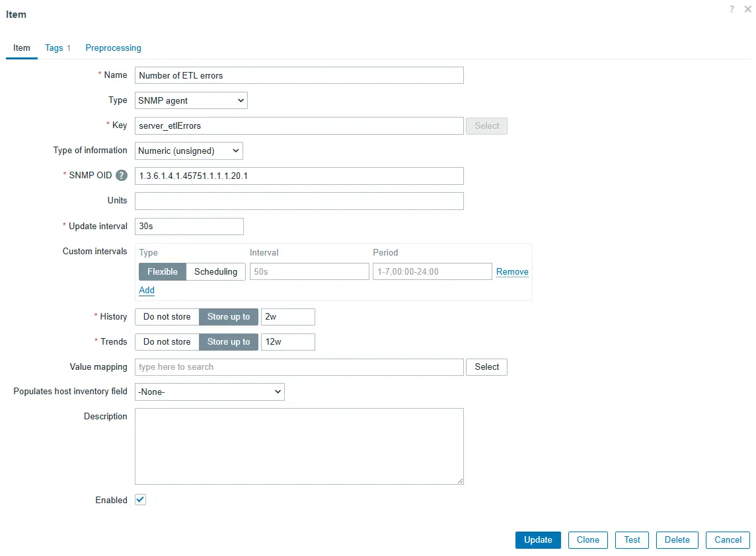Viewport: 756px width, 556px height.
Task: Open the SNMP OID help icon
Action: [122, 176]
